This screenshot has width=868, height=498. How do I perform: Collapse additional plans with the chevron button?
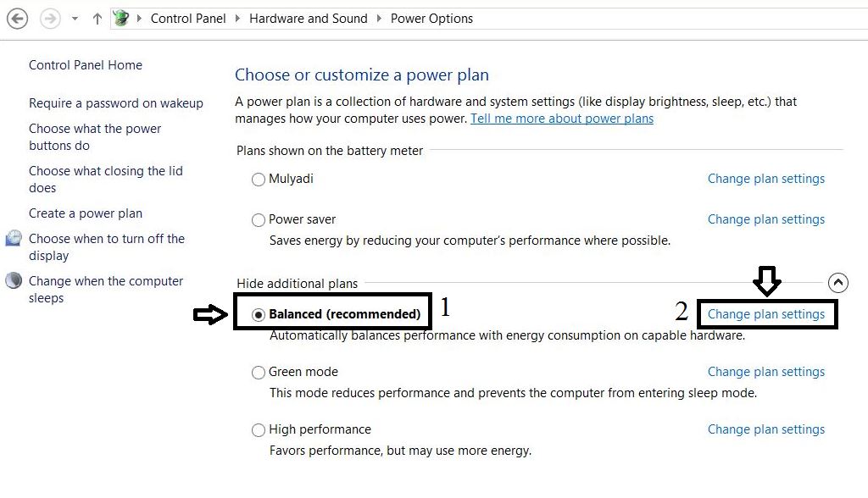[x=837, y=283]
